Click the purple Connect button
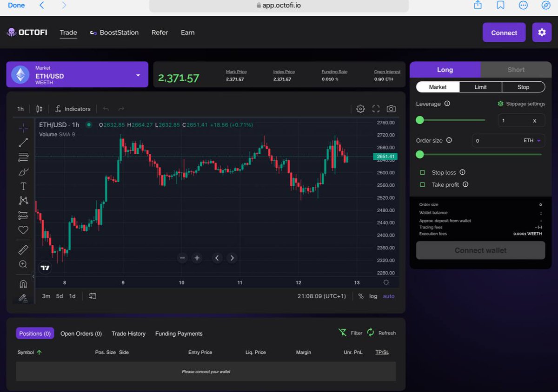The image size is (558, 392). click(504, 33)
